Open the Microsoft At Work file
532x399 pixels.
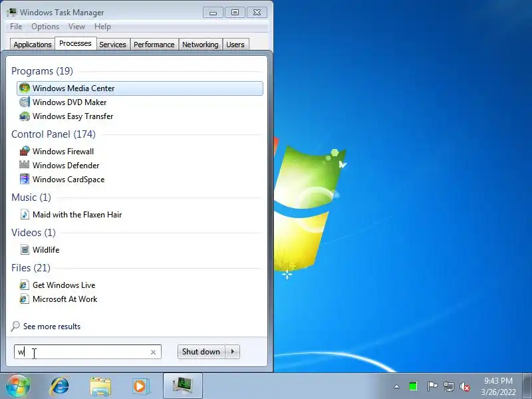tap(140, 299)
